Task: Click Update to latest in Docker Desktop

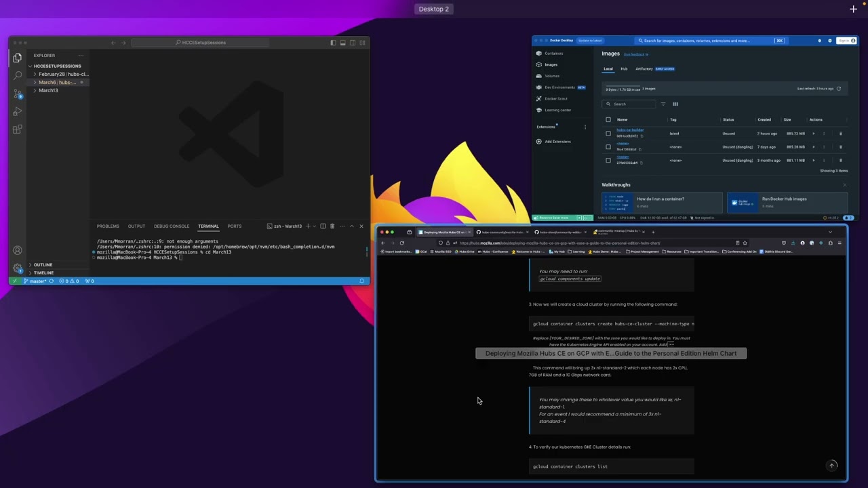Action: click(590, 41)
